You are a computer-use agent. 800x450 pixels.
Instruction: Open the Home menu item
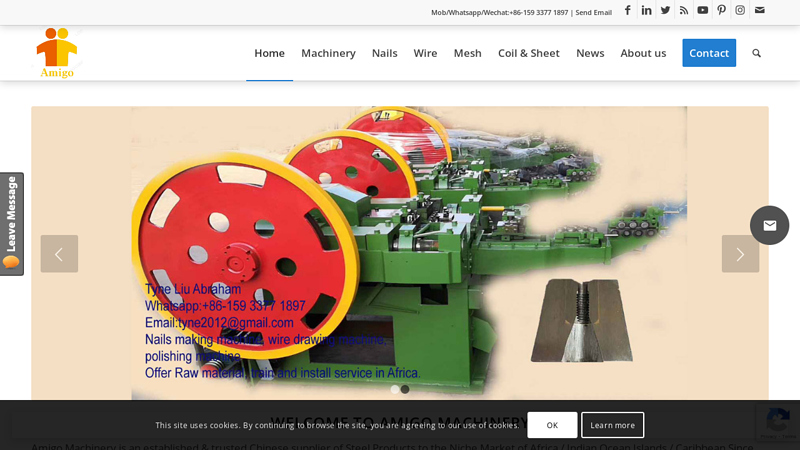[x=269, y=53]
